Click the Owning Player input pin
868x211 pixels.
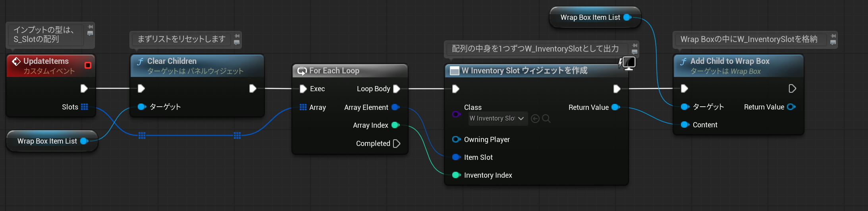click(456, 139)
